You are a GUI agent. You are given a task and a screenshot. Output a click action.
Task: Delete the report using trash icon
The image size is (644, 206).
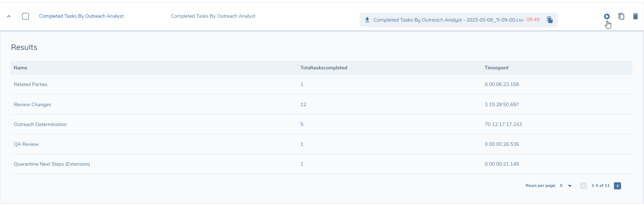pyautogui.click(x=635, y=16)
